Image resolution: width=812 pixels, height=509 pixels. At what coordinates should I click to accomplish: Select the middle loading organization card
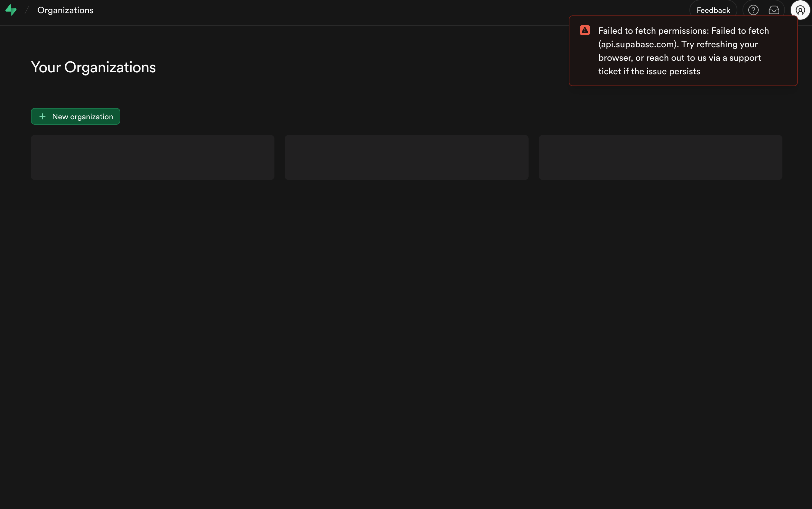[406, 157]
